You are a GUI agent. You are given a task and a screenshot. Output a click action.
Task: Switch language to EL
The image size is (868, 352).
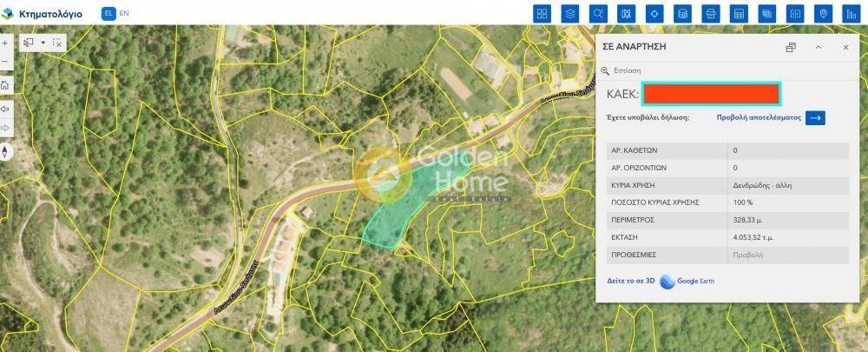(x=108, y=13)
